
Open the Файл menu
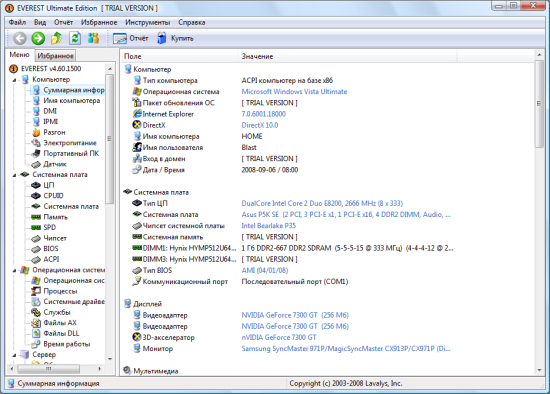pyautogui.click(x=17, y=22)
